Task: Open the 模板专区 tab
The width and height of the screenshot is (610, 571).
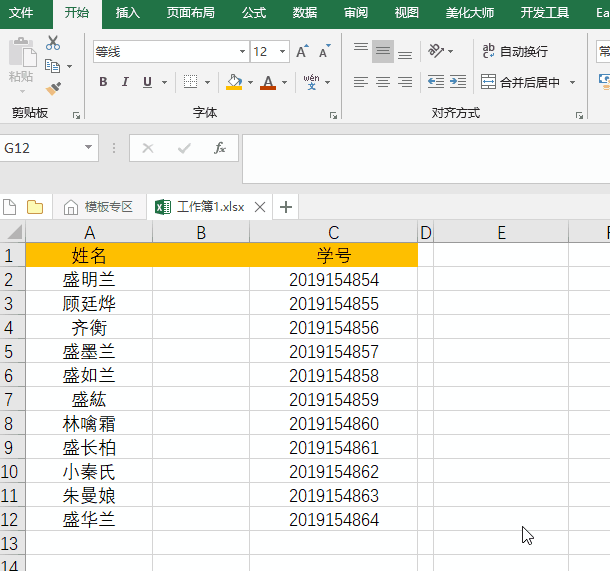Action: click(x=98, y=207)
